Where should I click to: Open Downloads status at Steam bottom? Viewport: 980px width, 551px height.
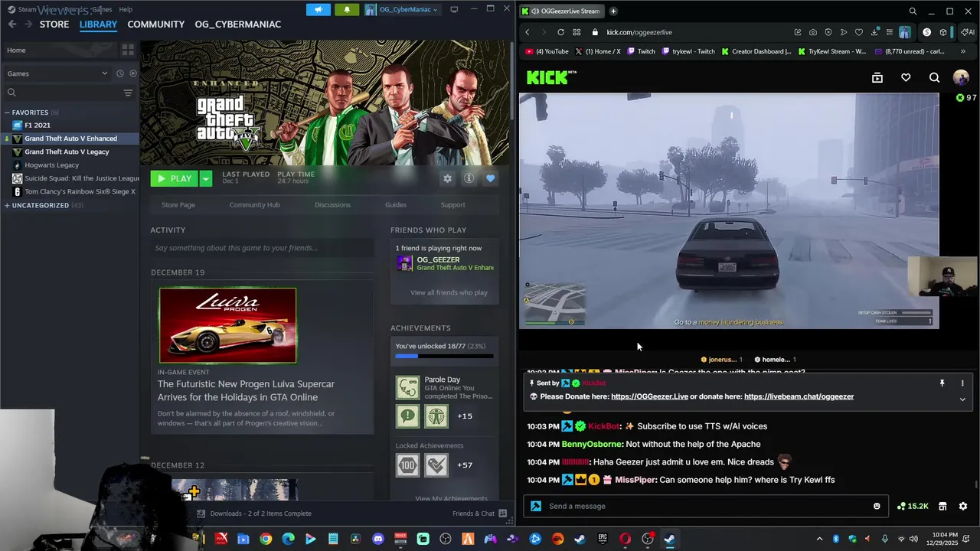253,514
